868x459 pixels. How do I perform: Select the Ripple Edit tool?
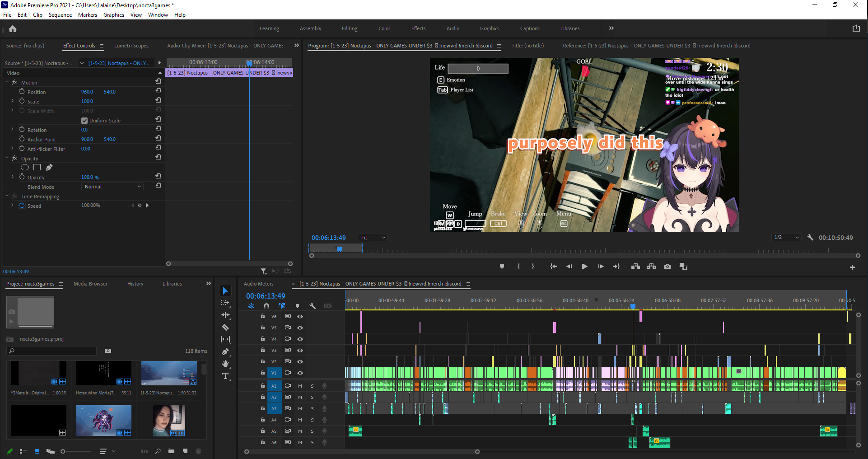pos(225,315)
